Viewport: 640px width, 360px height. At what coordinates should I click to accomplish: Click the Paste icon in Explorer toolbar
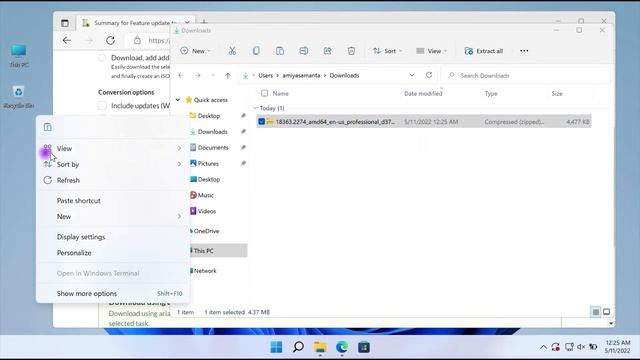click(x=280, y=51)
